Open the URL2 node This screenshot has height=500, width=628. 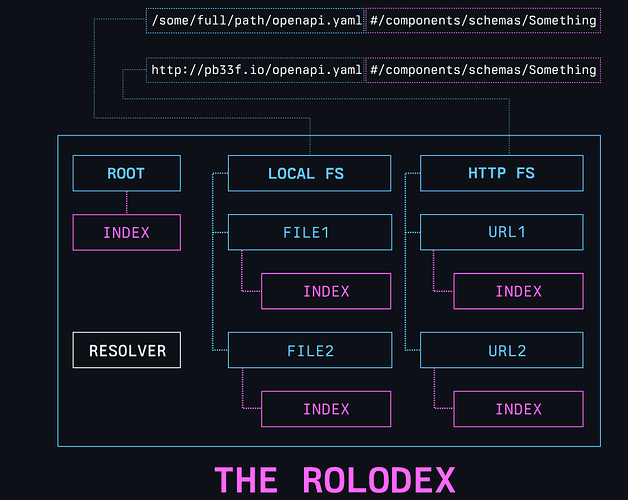point(501,350)
